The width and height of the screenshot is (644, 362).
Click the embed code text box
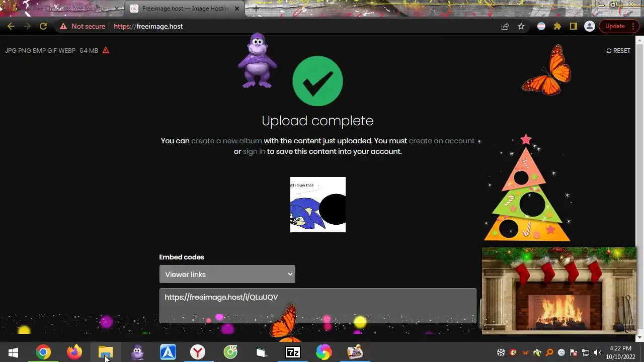pyautogui.click(x=318, y=306)
